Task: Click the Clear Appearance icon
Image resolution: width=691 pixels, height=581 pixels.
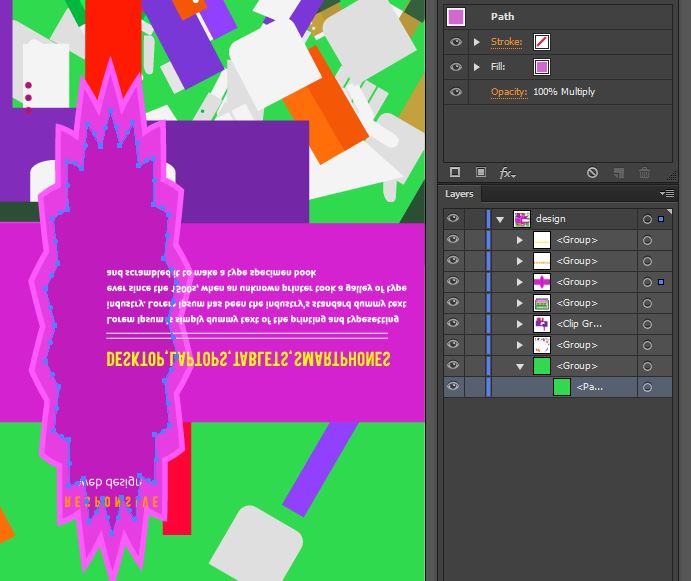Action: click(x=592, y=173)
